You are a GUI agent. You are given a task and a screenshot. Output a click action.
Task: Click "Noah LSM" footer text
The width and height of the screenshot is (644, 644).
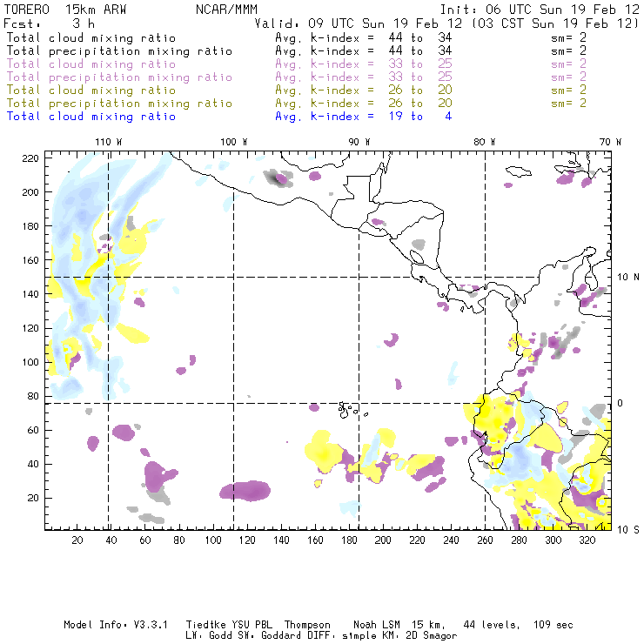point(377,625)
